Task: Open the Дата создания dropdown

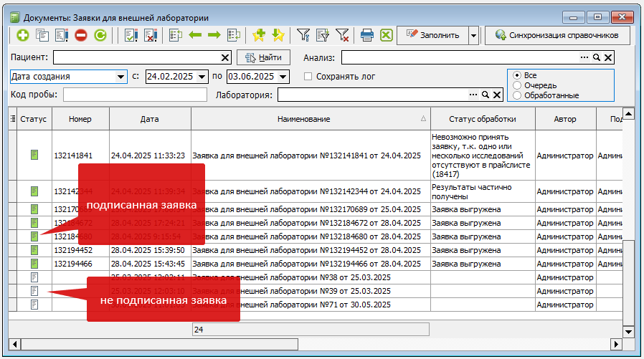Action: 120,77
